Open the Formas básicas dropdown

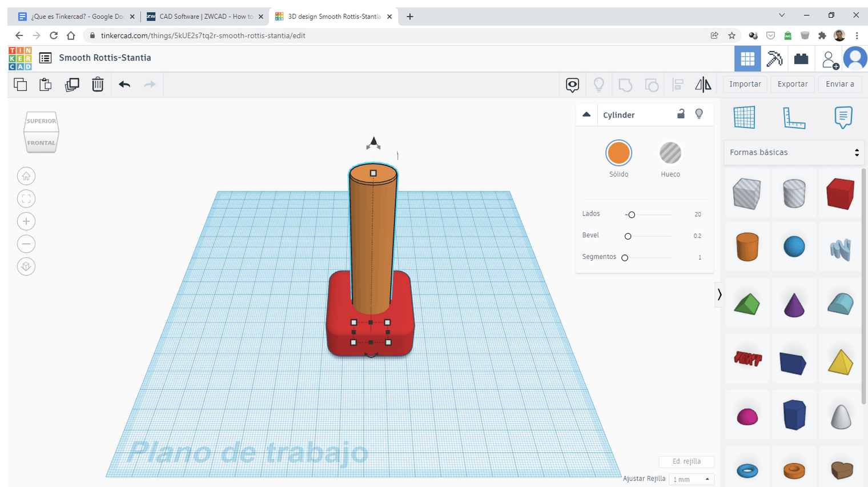[x=794, y=153]
